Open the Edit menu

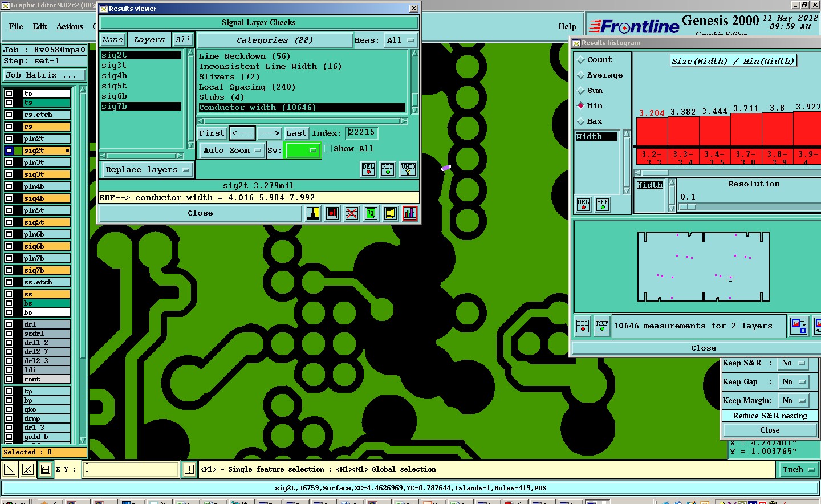pyautogui.click(x=40, y=27)
